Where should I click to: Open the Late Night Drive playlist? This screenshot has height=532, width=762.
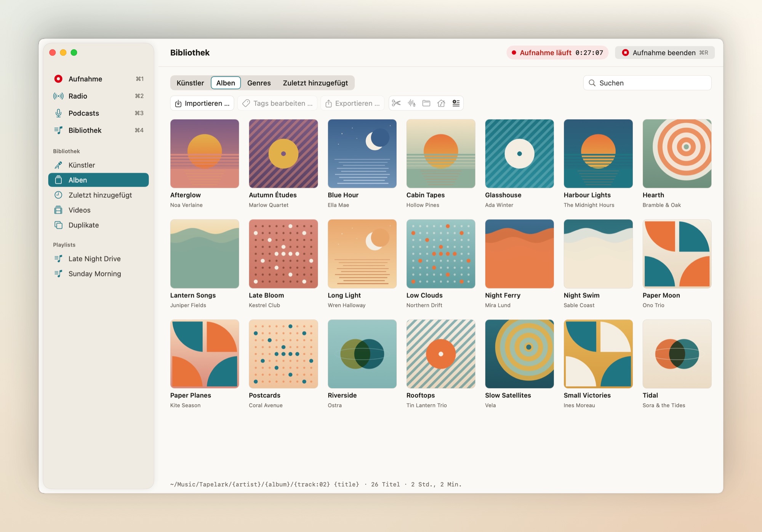(98, 259)
